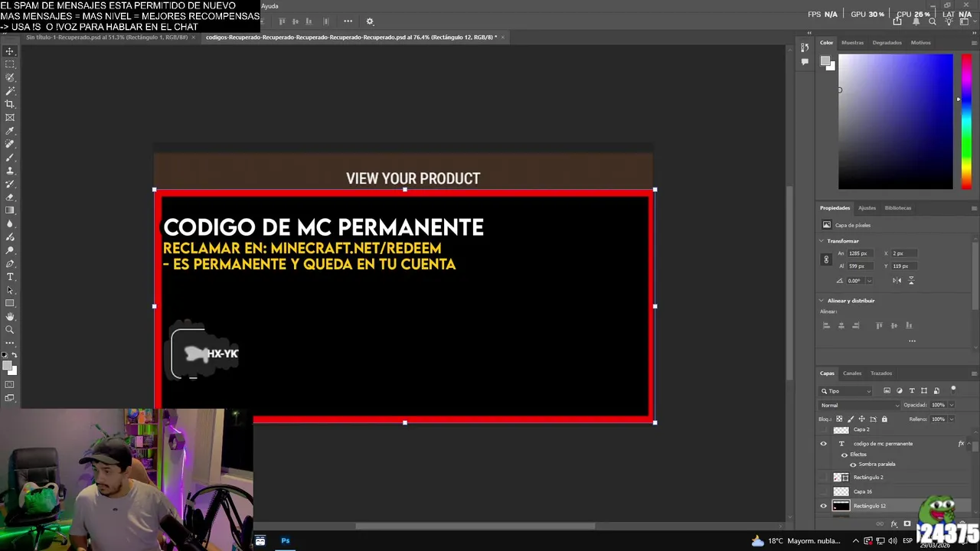This screenshot has width=980, height=551.
Task: Select the Magic Wand tool
Action: (x=10, y=91)
